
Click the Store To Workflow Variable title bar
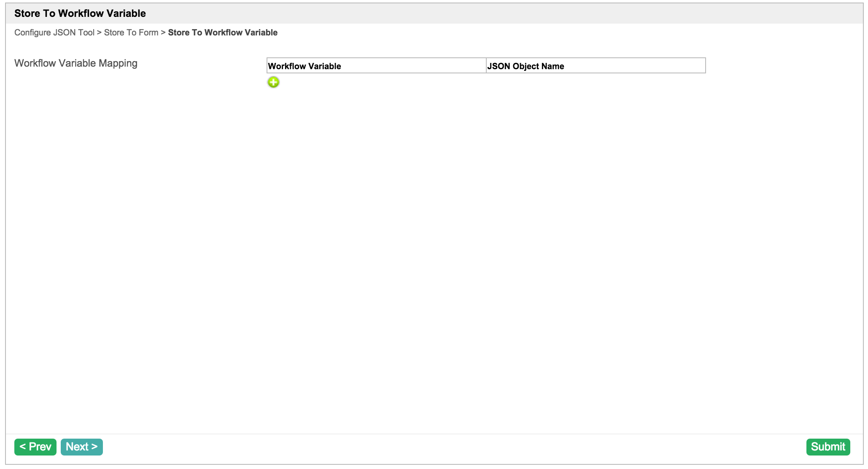pyautogui.click(x=80, y=13)
